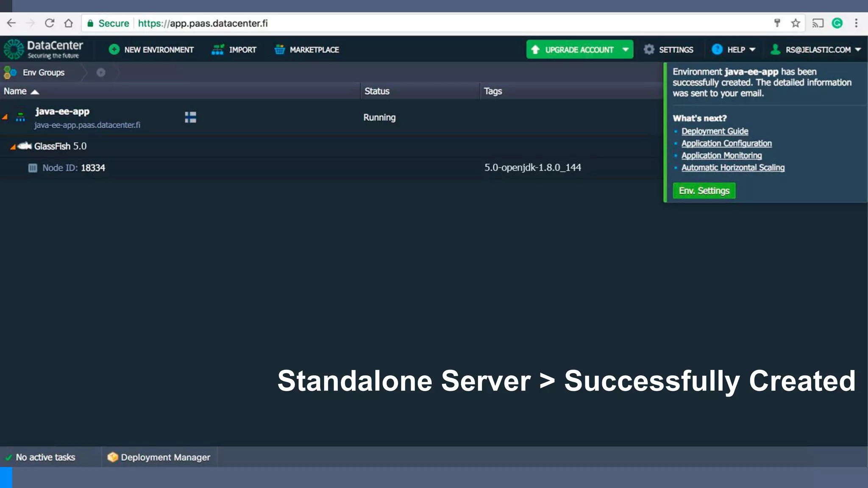Open the Application Configuration link
868x488 pixels.
[726, 143]
